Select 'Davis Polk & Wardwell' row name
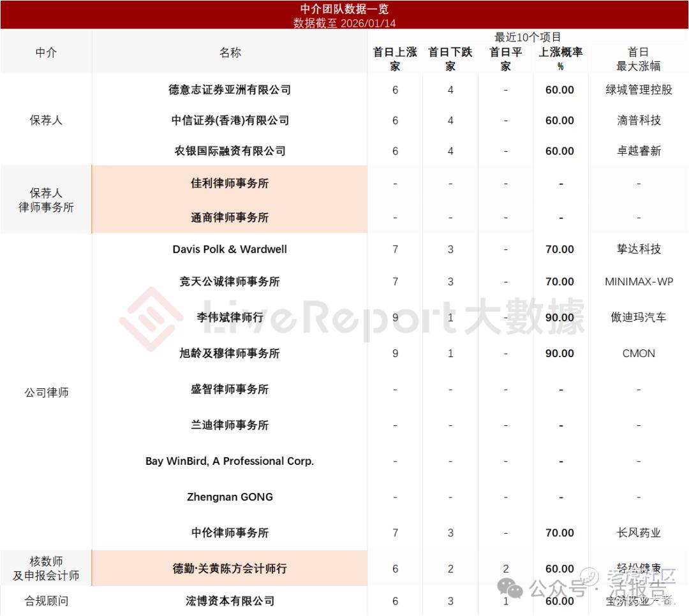 point(230,249)
